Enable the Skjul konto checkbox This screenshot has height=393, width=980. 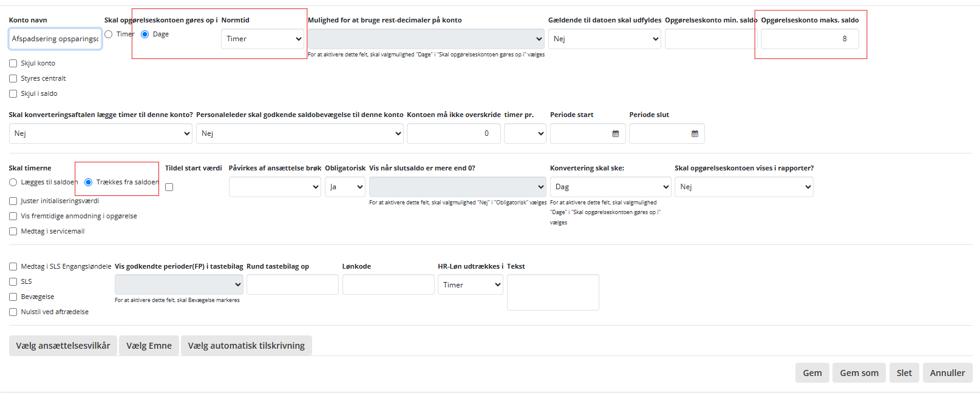(13, 64)
